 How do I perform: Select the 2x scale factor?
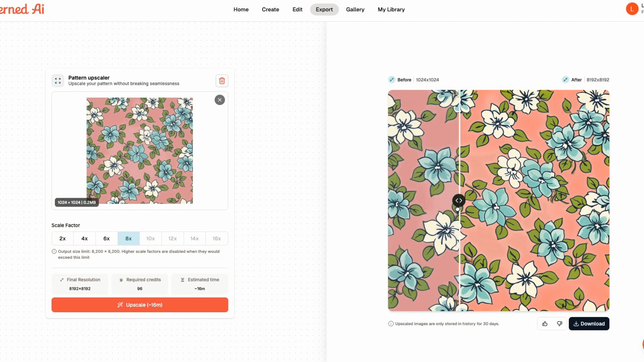tap(62, 239)
